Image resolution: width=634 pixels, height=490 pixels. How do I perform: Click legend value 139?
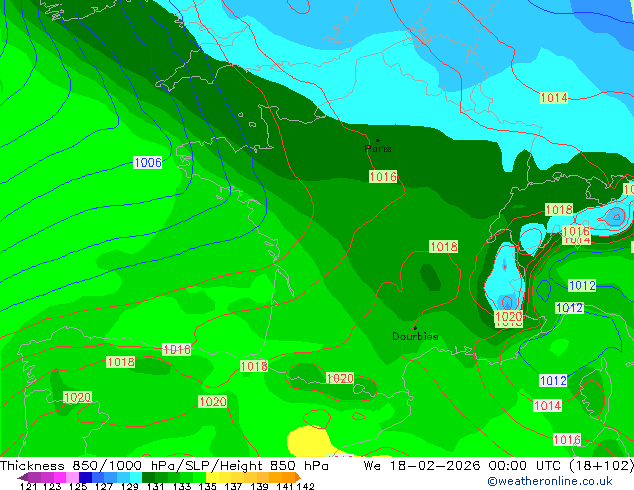259,486
